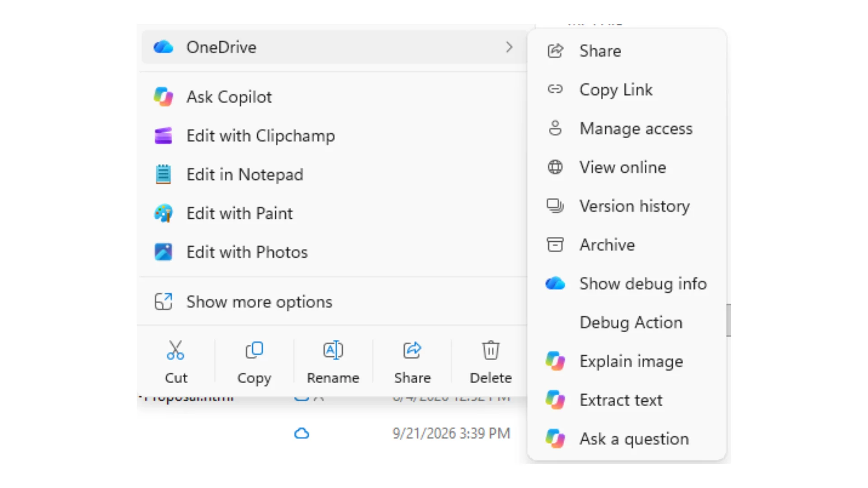Click the Copy icon in action bar
The height and width of the screenshot is (488, 868).
254,350
